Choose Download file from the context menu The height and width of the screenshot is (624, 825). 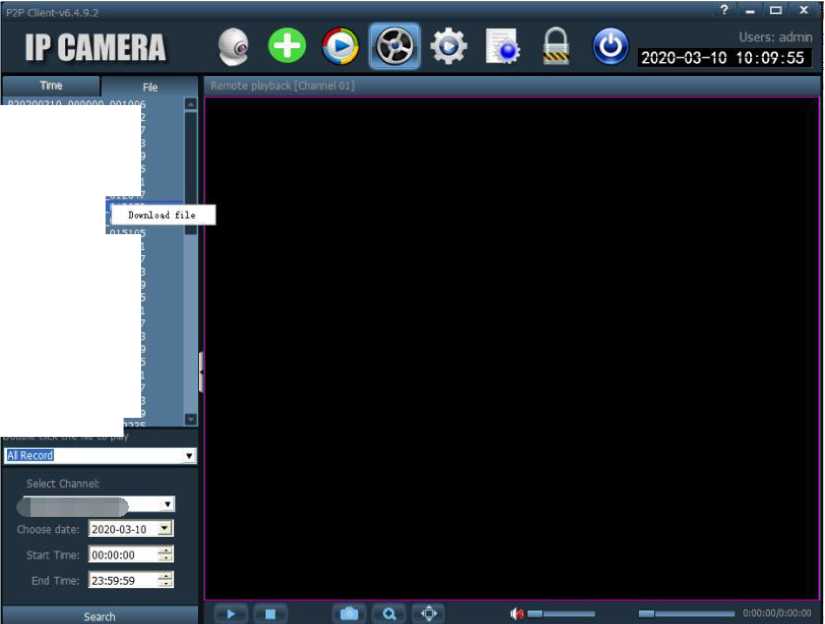pyautogui.click(x=161, y=215)
